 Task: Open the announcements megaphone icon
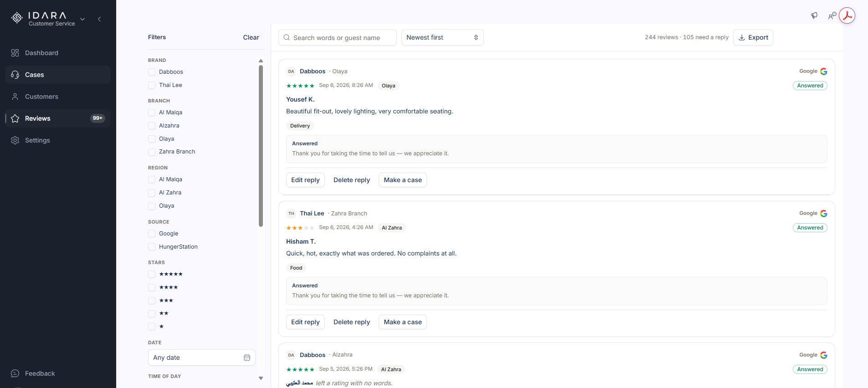814,15
